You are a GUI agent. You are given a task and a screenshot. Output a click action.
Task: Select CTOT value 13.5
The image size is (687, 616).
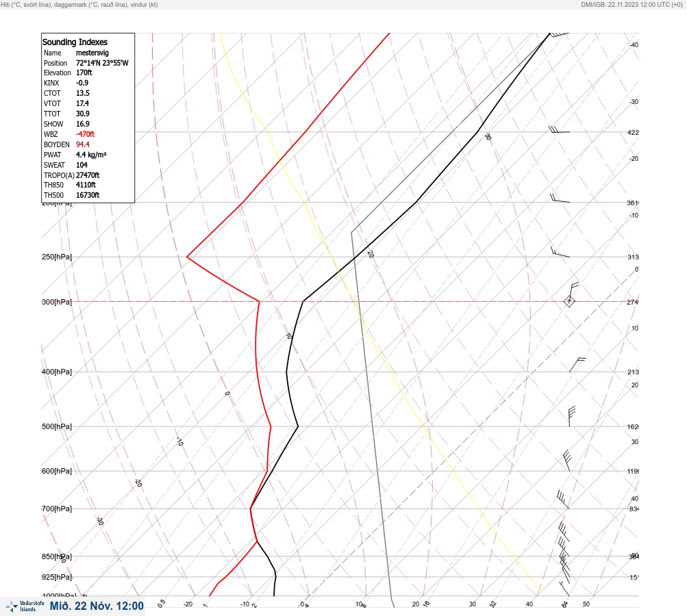[83, 93]
